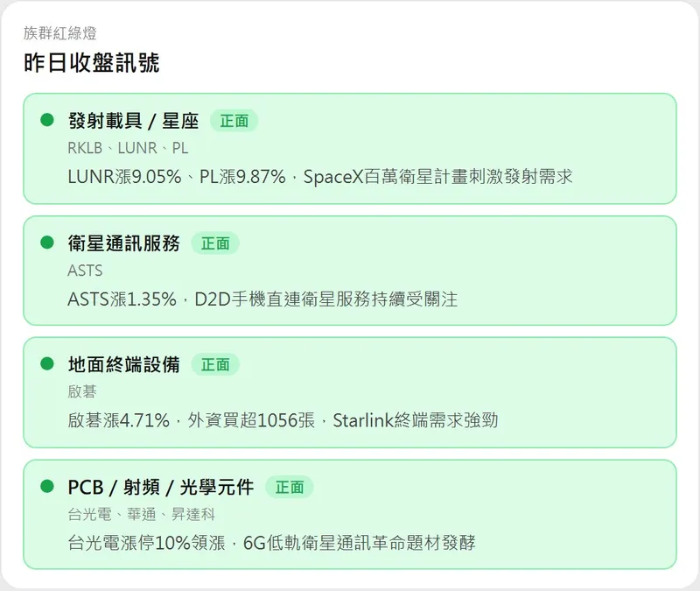
Task: Click the 啟碁 stock name label
Action: point(82,392)
